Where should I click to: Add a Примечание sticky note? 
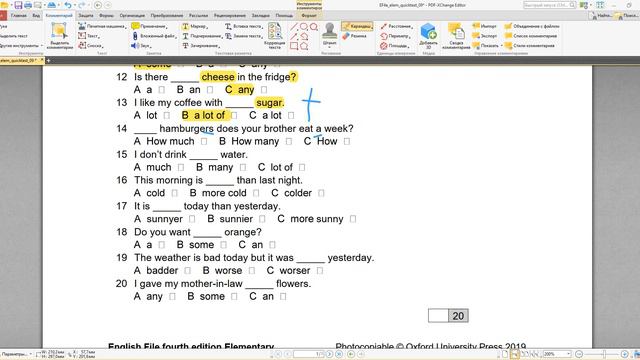[x=149, y=26]
